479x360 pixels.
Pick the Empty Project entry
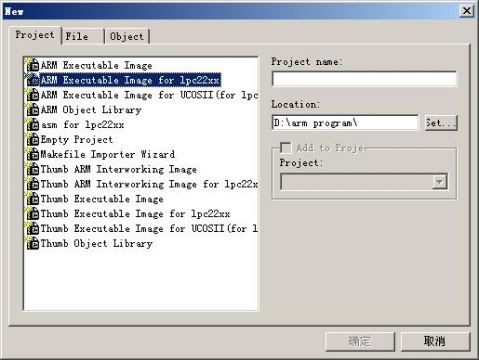[x=77, y=139]
